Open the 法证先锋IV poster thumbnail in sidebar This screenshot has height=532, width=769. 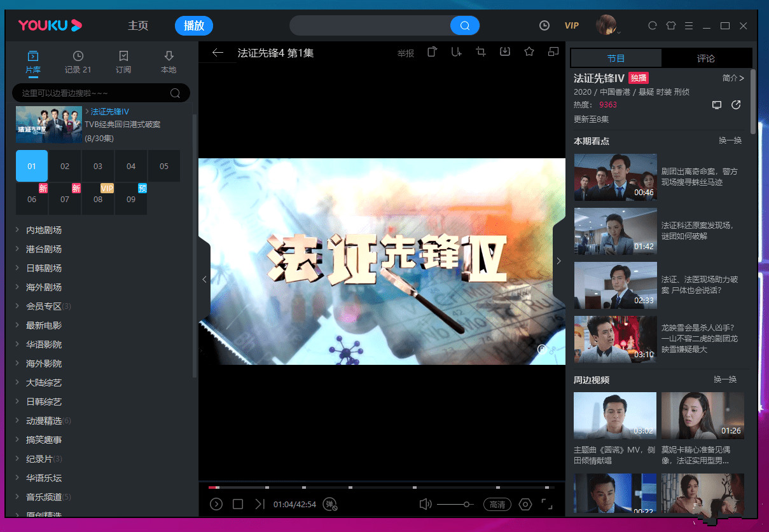[x=49, y=125]
